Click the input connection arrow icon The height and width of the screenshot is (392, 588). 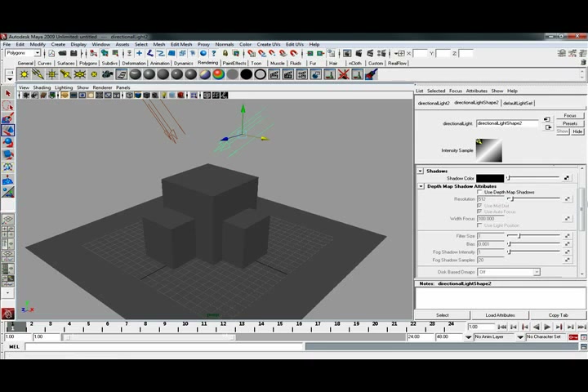(x=547, y=119)
